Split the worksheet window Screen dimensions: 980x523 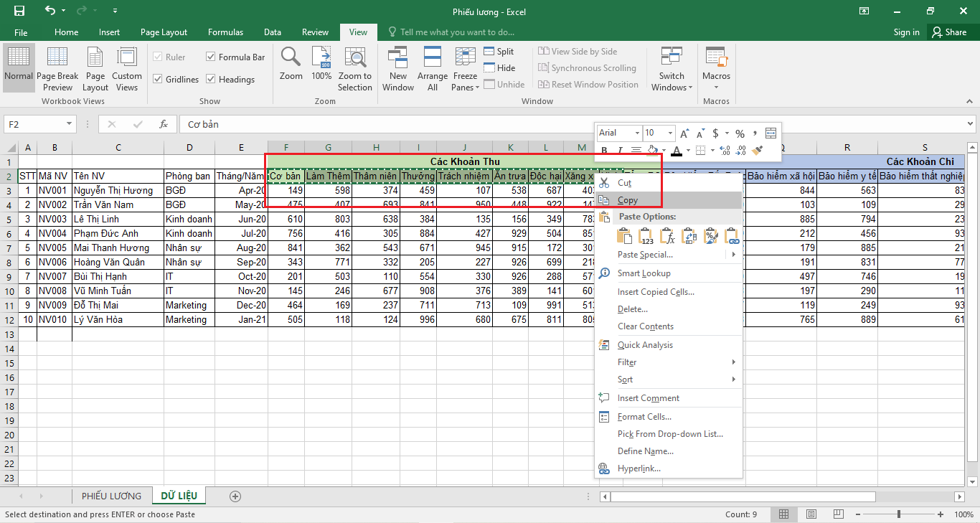click(499, 52)
